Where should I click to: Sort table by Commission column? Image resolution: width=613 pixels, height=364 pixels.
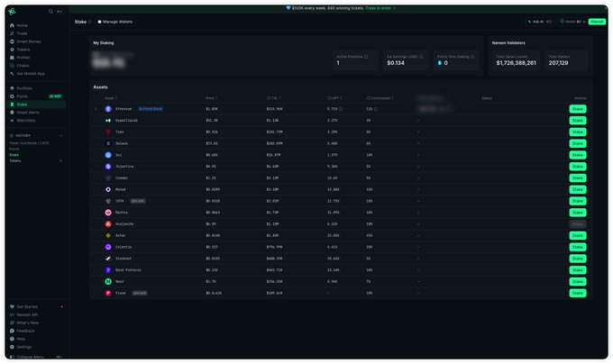pos(380,98)
